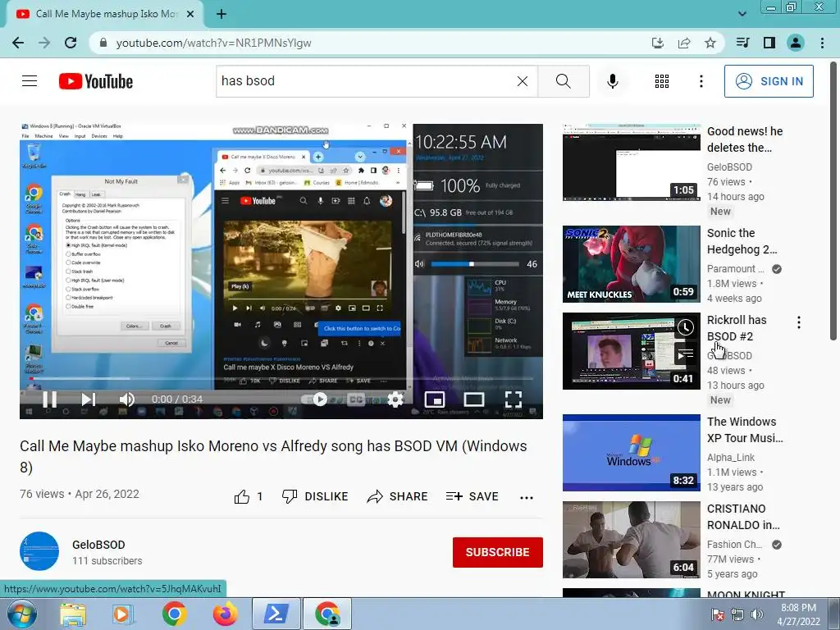840x630 pixels.
Task: Open the Sonic the Hedgehog 2 thumbnail
Action: pyautogui.click(x=631, y=263)
